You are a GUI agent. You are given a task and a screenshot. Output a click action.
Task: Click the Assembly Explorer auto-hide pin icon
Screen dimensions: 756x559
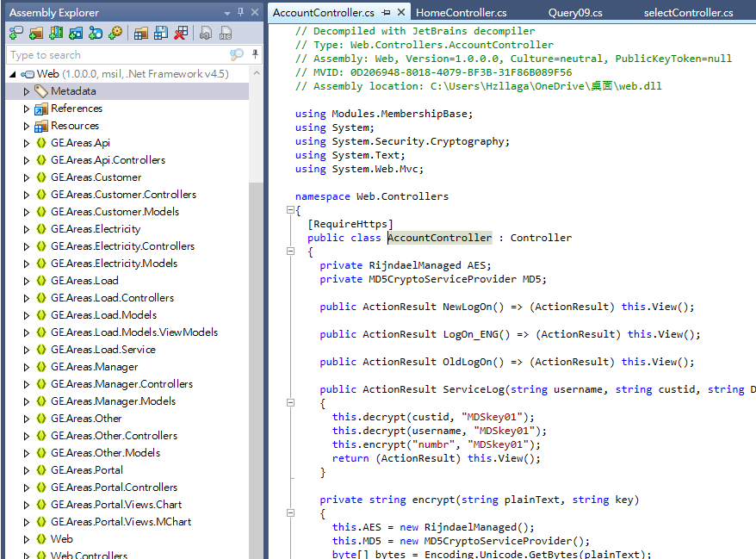coord(240,12)
